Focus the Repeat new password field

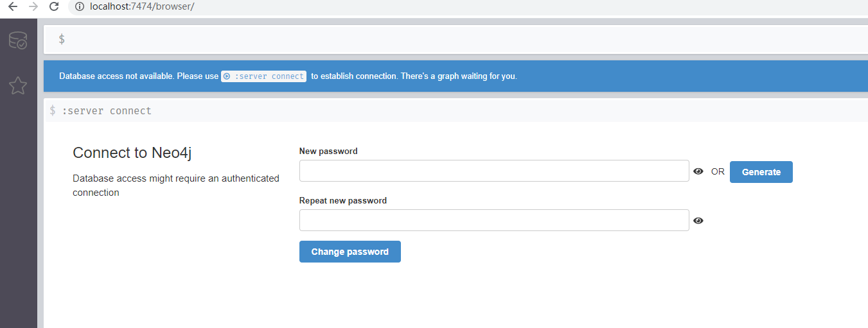point(493,220)
